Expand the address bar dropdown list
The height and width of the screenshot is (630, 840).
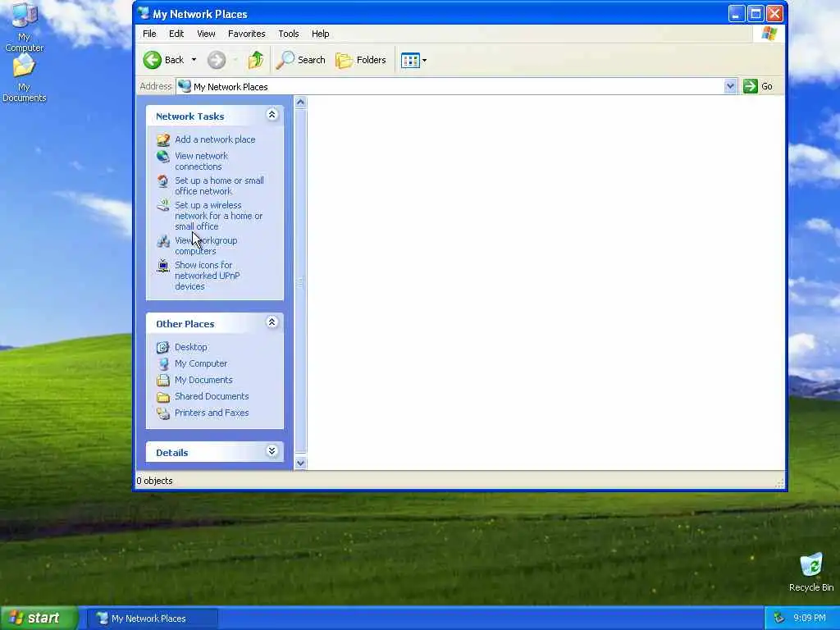(729, 86)
